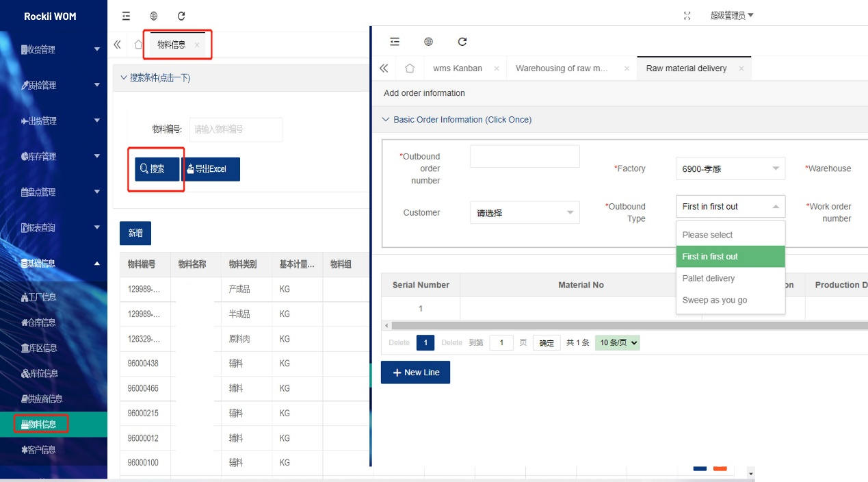868x482 pixels.
Task: Open the Factory dropdown 6900-孝感
Action: pos(730,168)
